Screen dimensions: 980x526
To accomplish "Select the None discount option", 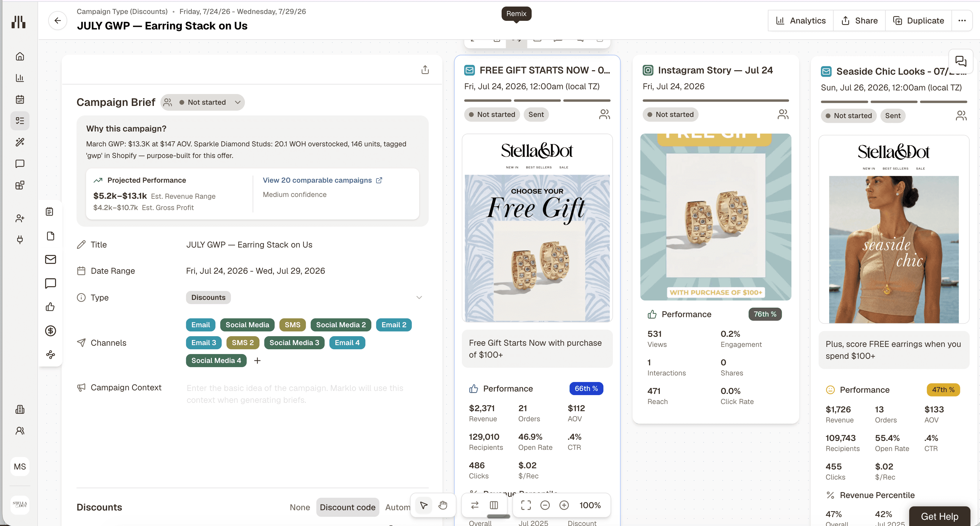I will coord(300,507).
